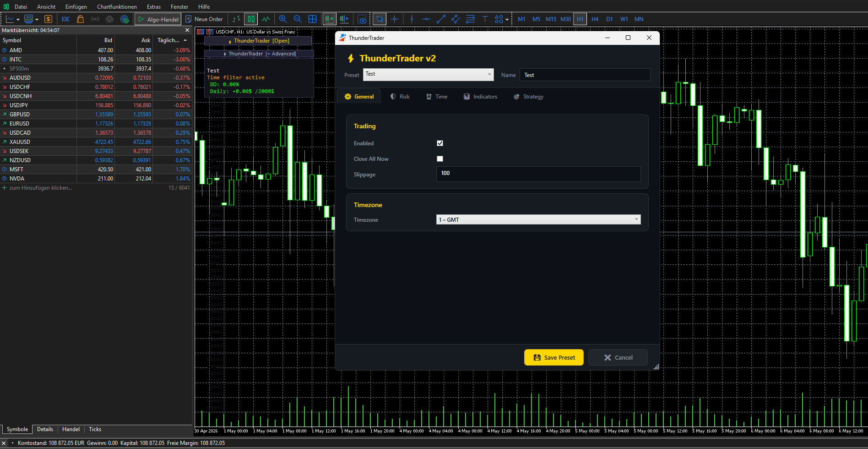Click the Slippage input field
Viewport: 868px width, 449px height.
pyautogui.click(x=538, y=174)
